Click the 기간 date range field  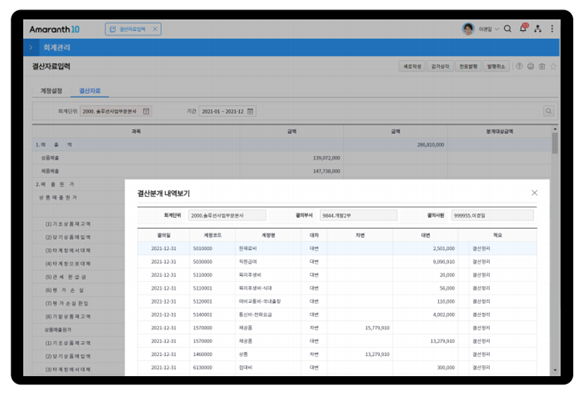pos(228,111)
